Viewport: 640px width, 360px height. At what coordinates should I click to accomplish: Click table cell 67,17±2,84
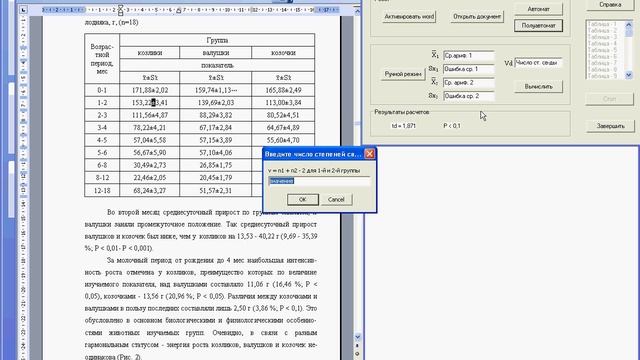pyautogui.click(x=216, y=128)
